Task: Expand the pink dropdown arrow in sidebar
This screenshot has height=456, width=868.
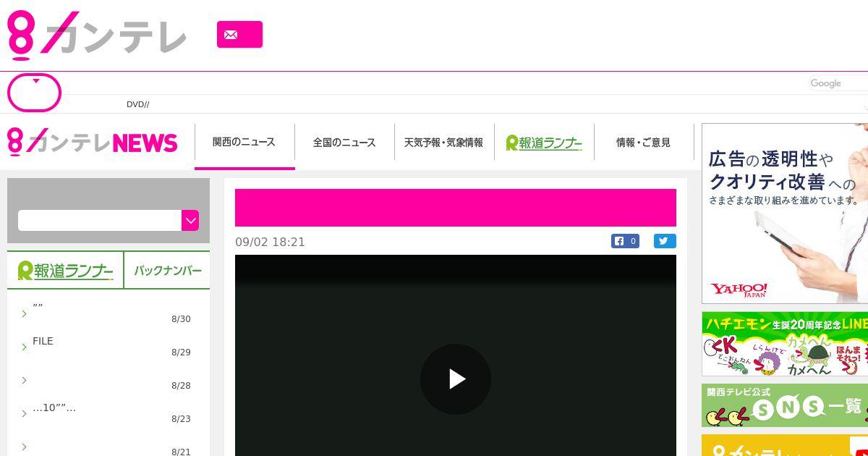Action: [190, 221]
